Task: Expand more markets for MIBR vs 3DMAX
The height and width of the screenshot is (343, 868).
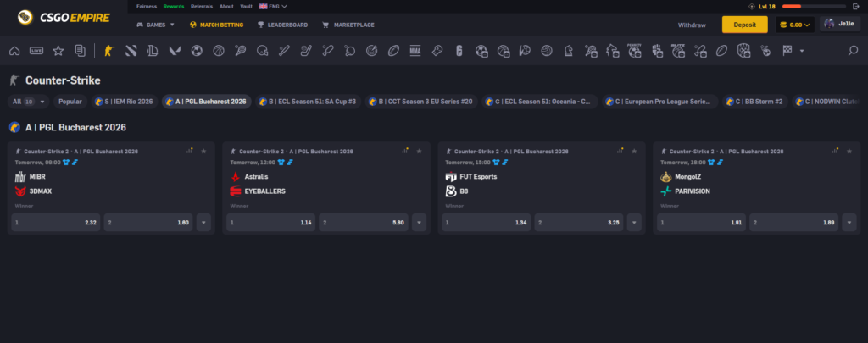Action: 203,223
